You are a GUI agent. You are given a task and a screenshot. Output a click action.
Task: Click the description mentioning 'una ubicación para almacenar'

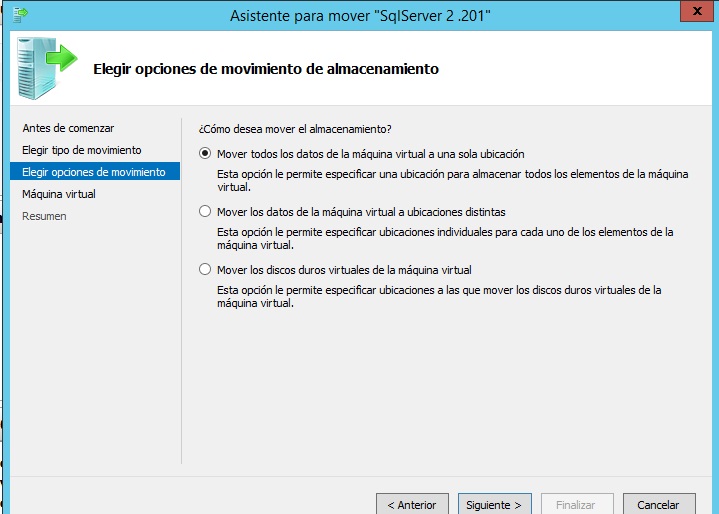coord(452,180)
